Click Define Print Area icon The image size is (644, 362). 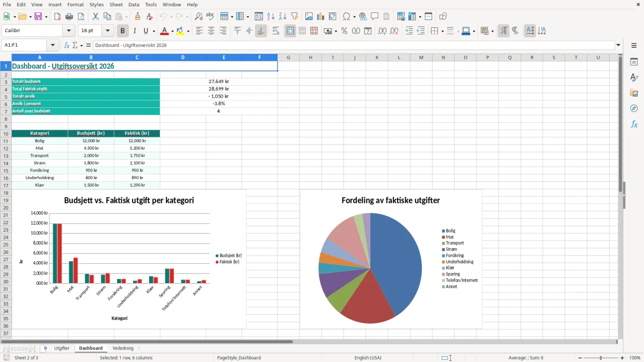click(x=401, y=17)
